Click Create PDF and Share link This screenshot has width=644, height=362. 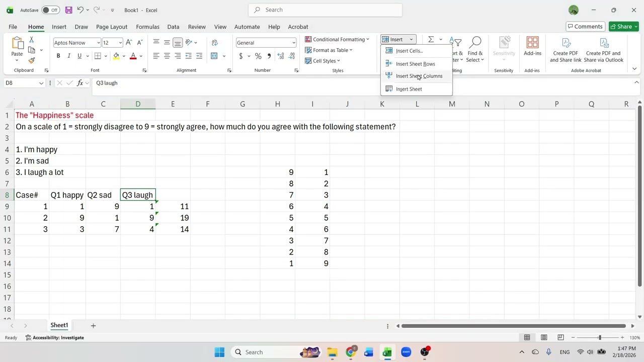click(566, 50)
